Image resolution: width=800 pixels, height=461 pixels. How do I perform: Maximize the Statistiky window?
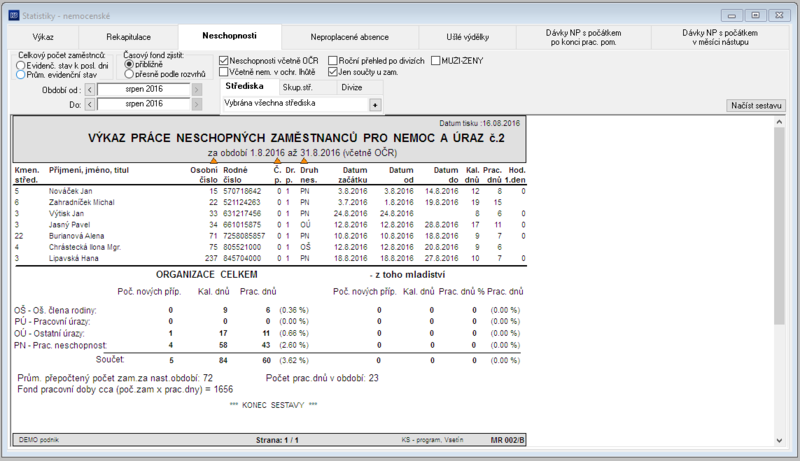pos(755,15)
